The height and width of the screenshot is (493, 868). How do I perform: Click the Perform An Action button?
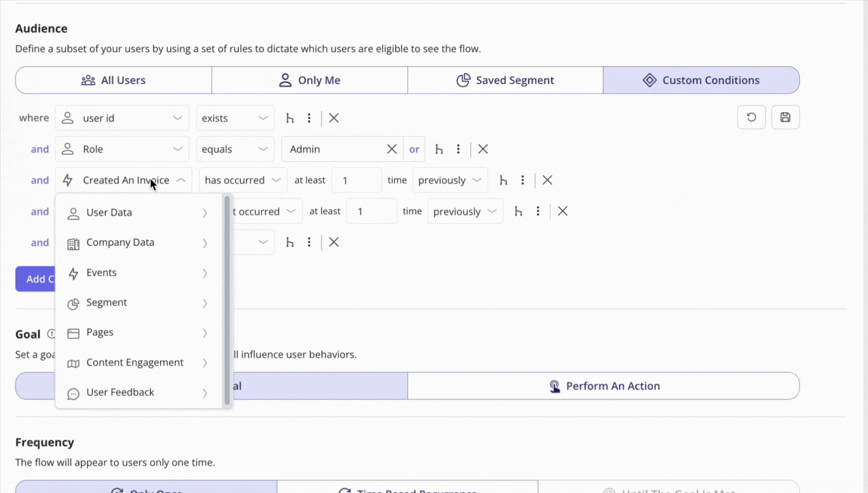pyautogui.click(x=603, y=386)
